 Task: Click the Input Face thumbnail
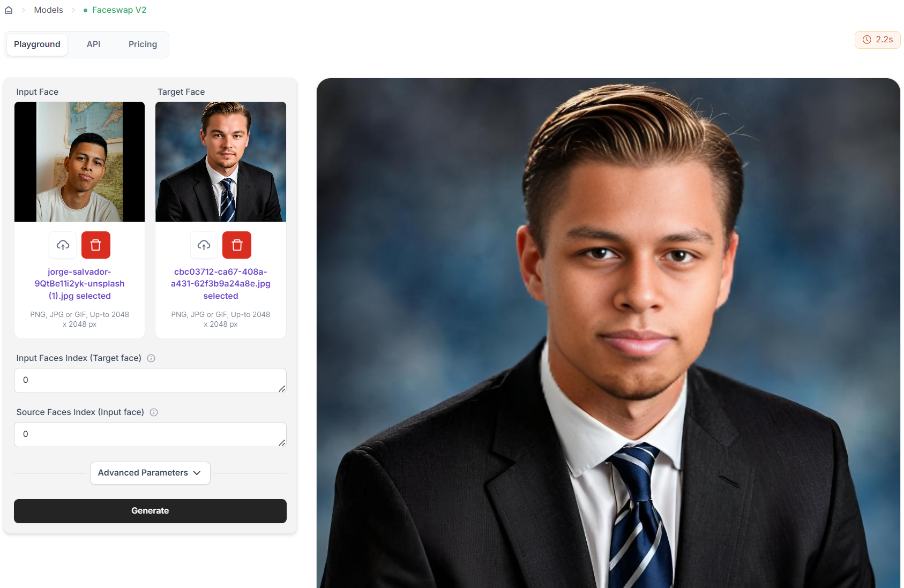click(x=79, y=162)
